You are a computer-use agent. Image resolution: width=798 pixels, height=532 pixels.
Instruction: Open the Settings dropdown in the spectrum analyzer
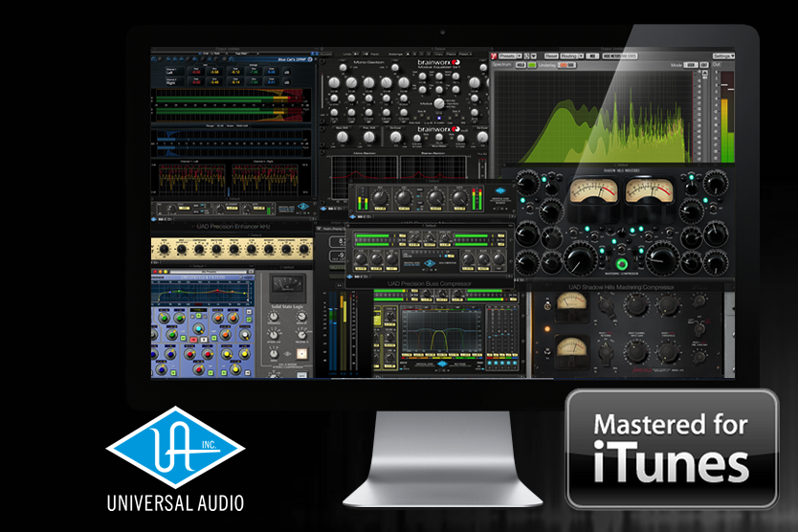[x=723, y=56]
